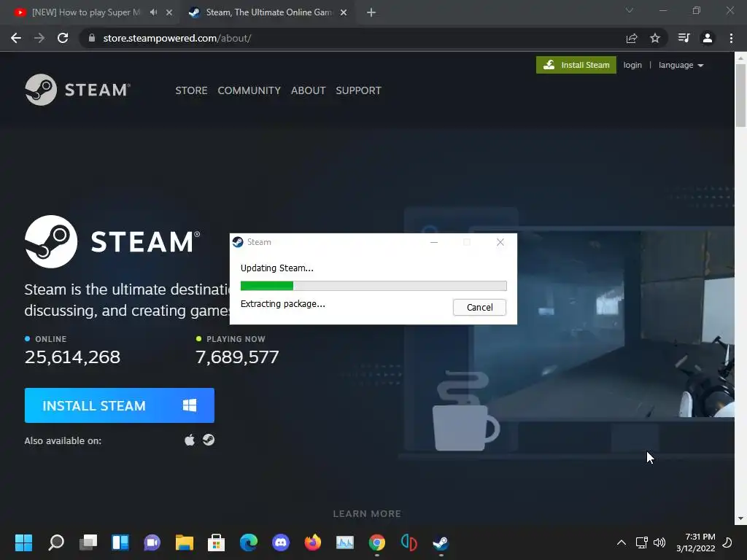Cancel the Steam update dialog

[479, 307]
